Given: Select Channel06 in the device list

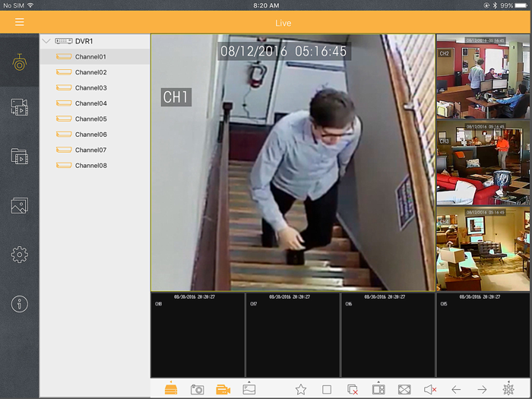Looking at the screenshot, I should tap(95, 135).
